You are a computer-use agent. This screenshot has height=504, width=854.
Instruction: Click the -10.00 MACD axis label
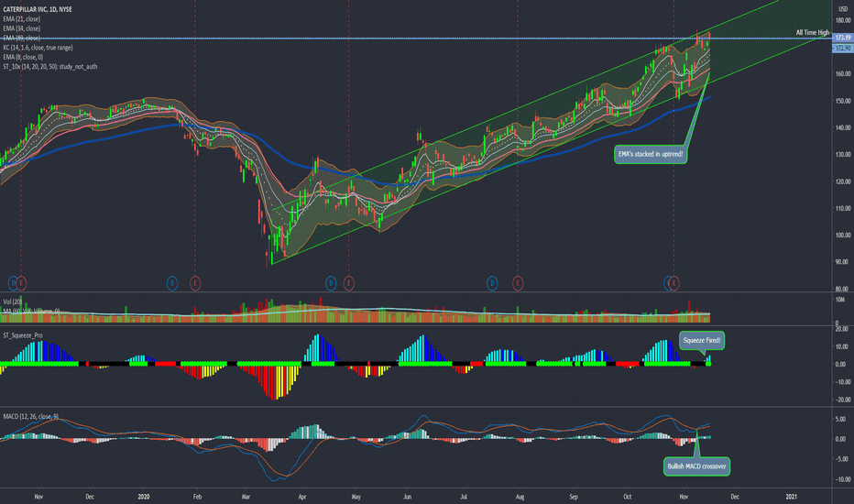[x=843, y=479]
